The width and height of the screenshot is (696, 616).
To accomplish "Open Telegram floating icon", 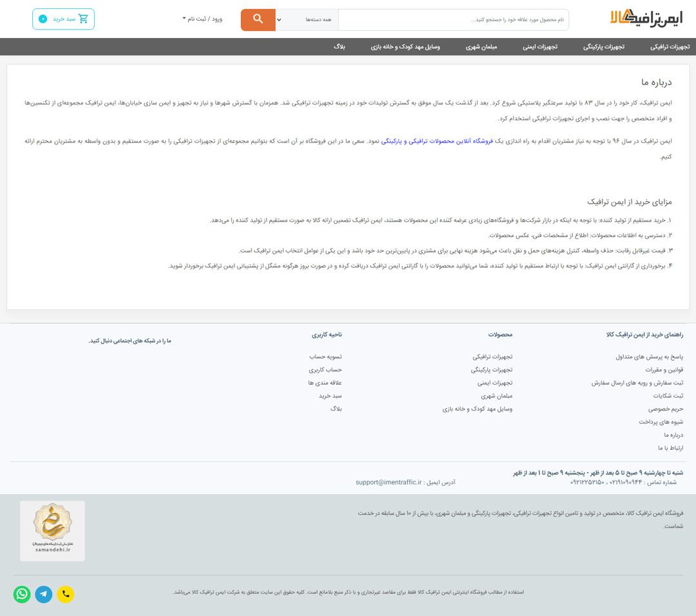I will (44, 594).
